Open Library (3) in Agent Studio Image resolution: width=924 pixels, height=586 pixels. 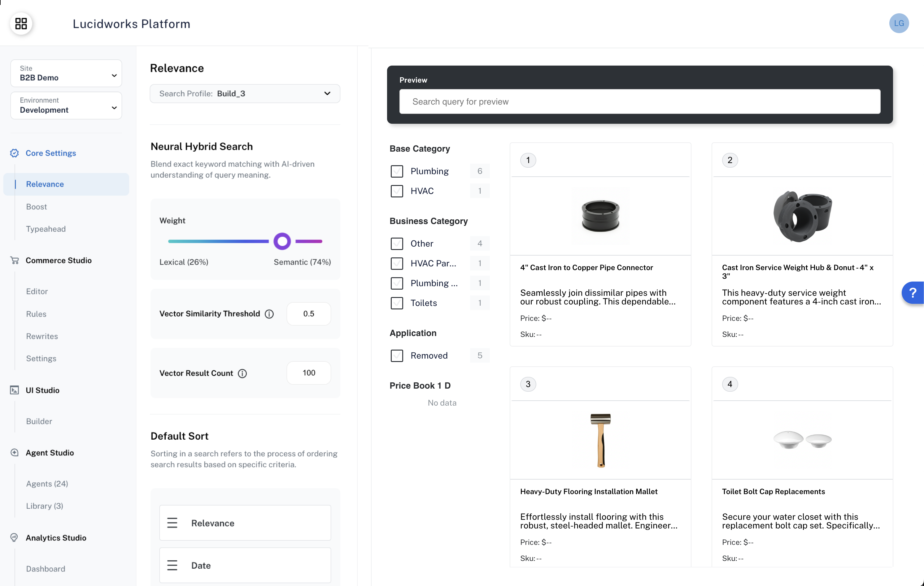(45, 506)
